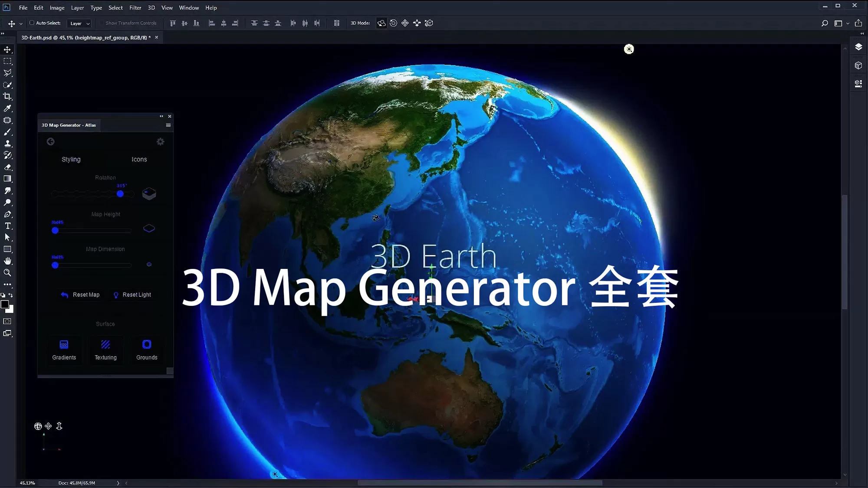
Task: Reset default foreground and background colors
Action: point(3,295)
